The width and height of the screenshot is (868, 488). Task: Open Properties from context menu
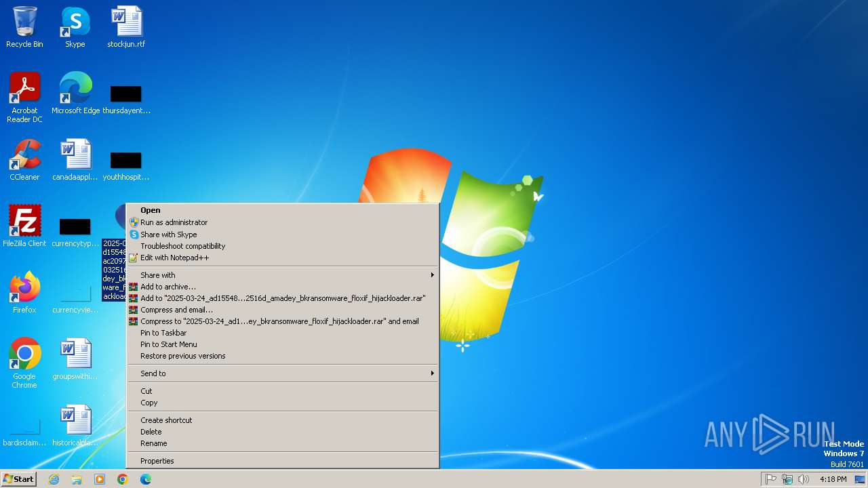[x=283, y=461]
